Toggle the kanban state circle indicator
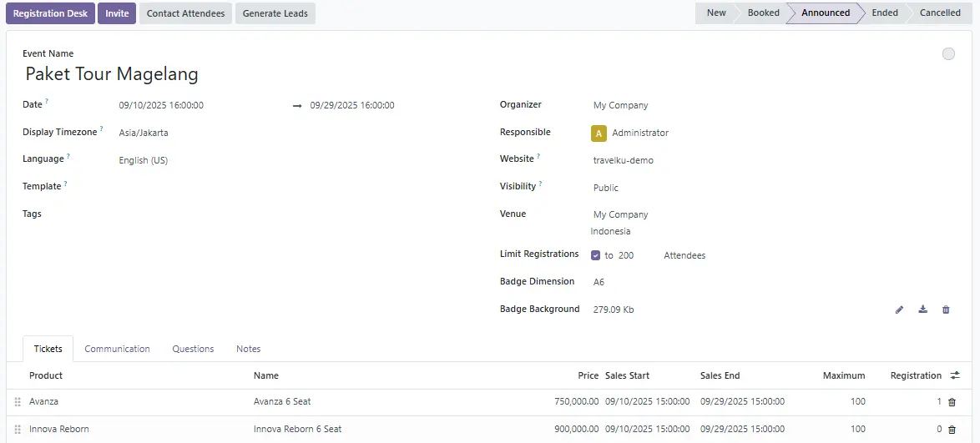The width and height of the screenshot is (980, 443). click(x=948, y=54)
